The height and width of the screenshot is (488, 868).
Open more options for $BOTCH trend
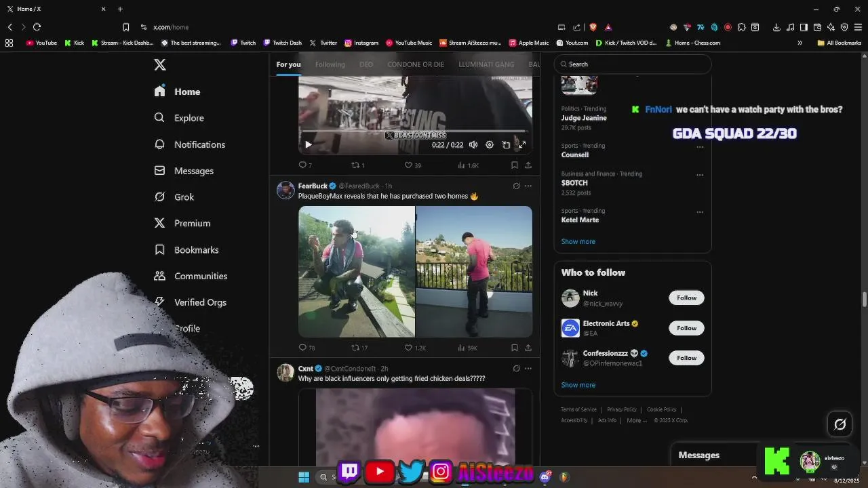[700, 175]
